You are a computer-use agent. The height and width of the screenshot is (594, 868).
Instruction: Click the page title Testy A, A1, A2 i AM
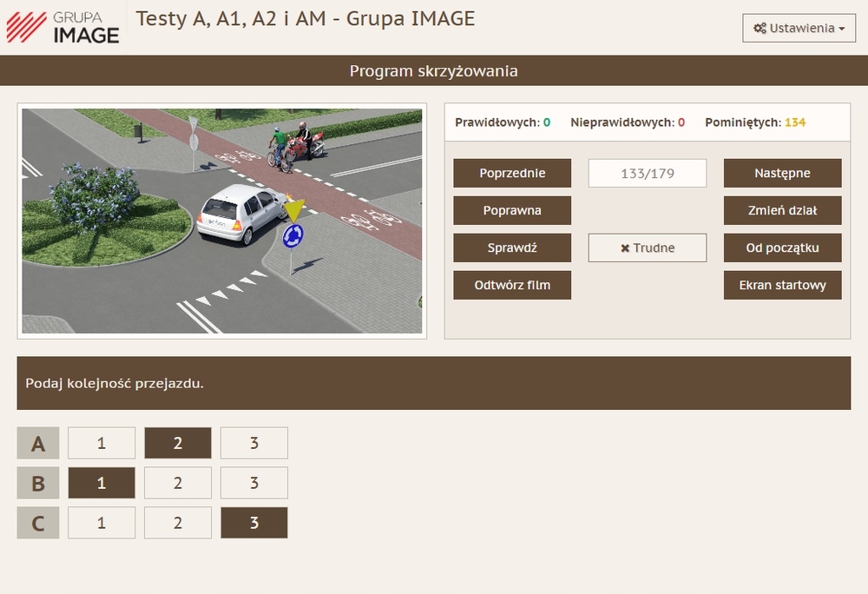[x=305, y=19]
